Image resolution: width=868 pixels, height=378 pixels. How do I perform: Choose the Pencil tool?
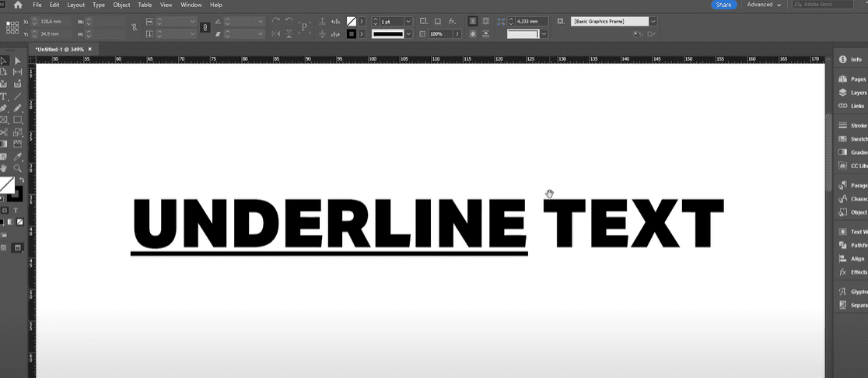coord(17,108)
